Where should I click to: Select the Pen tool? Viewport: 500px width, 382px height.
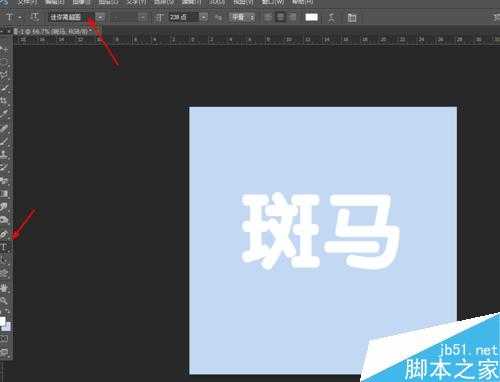(x=4, y=234)
